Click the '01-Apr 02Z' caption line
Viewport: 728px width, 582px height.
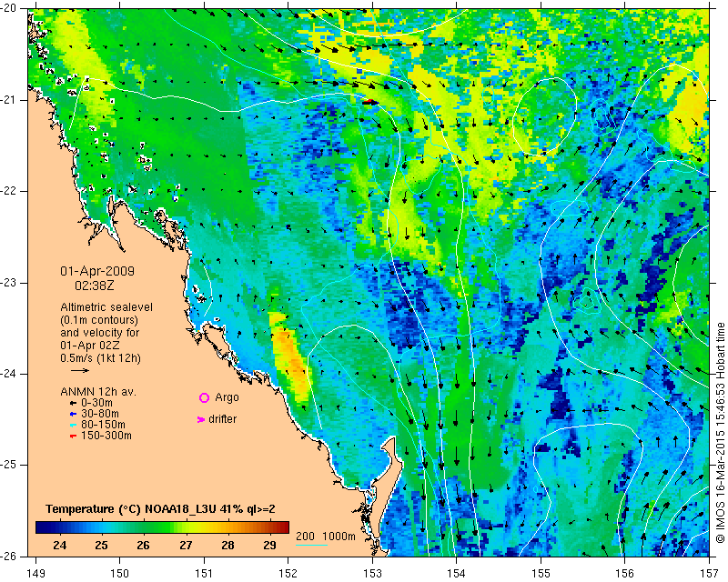tap(89, 346)
